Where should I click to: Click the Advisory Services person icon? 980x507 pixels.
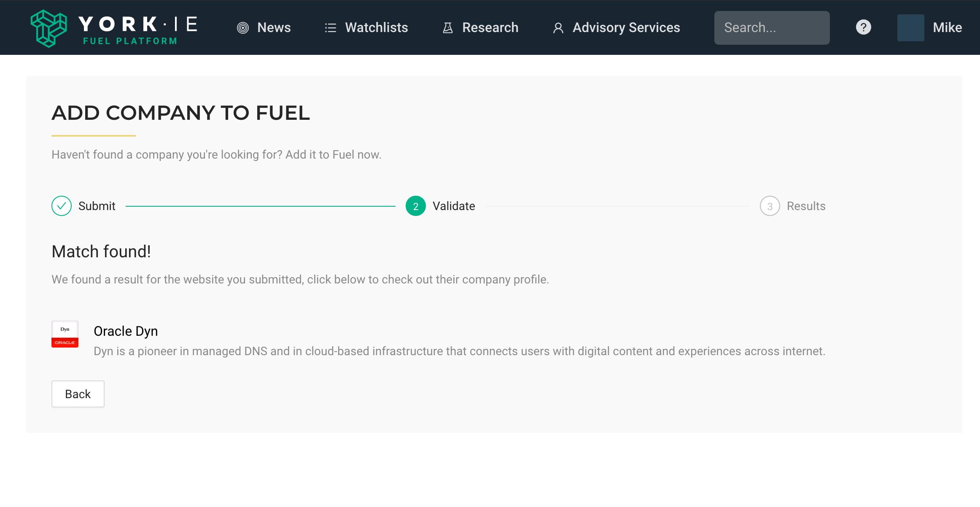[558, 28]
